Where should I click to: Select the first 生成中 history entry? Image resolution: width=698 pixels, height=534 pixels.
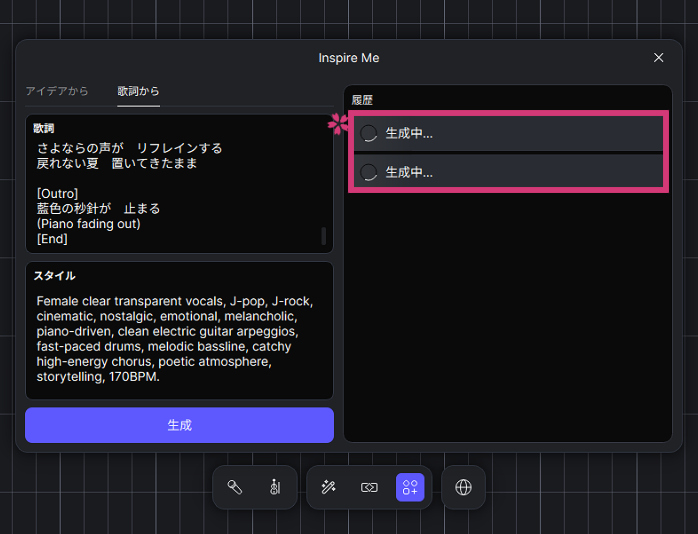pos(510,133)
